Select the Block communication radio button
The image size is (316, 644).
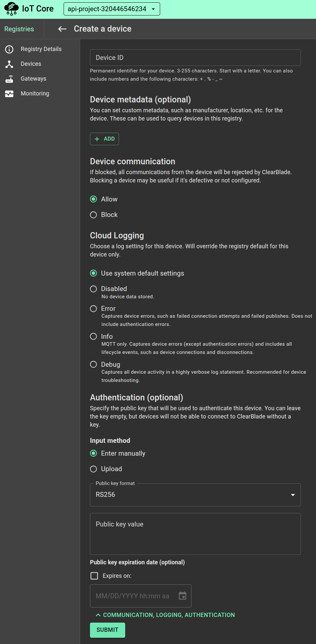(x=94, y=215)
